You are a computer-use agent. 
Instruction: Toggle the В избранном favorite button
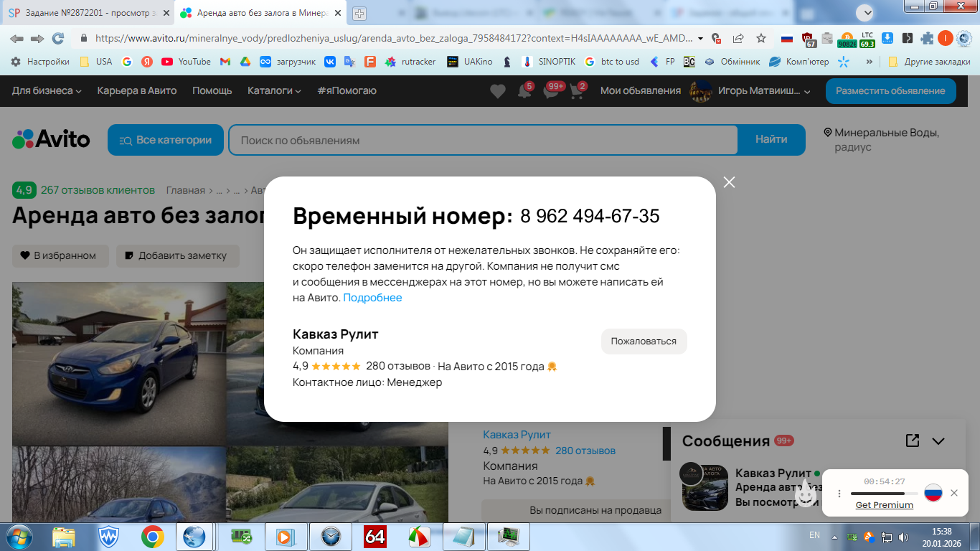click(60, 256)
